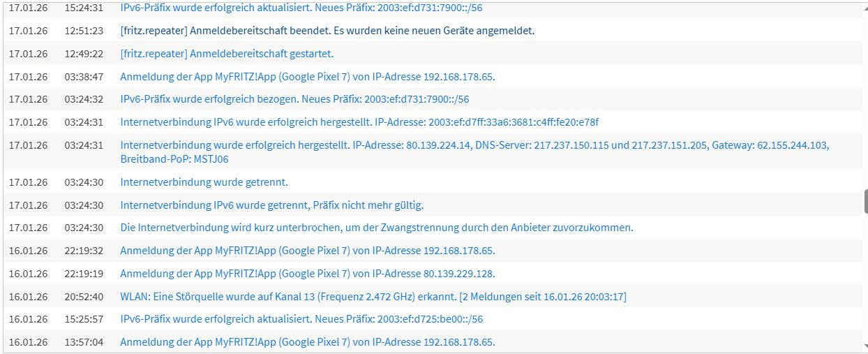Click the fritz.repeater Anmeldebereitschaft gestartet message
The height and width of the screenshot is (354, 868).
point(227,54)
